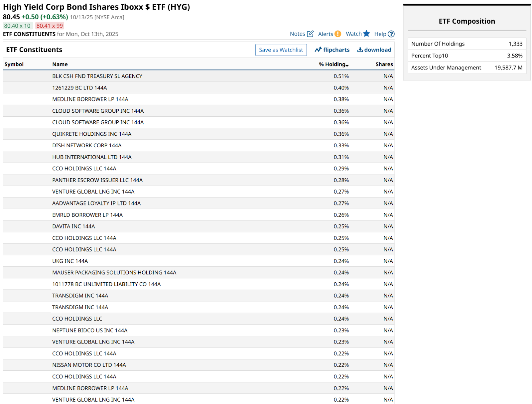The image size is (532, 404).
Task: Click the HYG ETF title heading
Action: pyautogui.click(x=96, y=7)
